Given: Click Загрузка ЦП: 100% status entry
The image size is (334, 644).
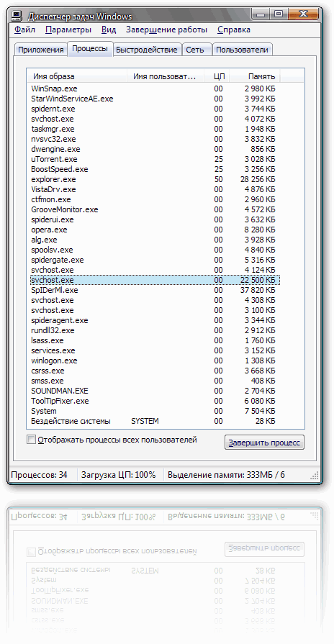Looking at the screenshot, I should coord(119,475).
